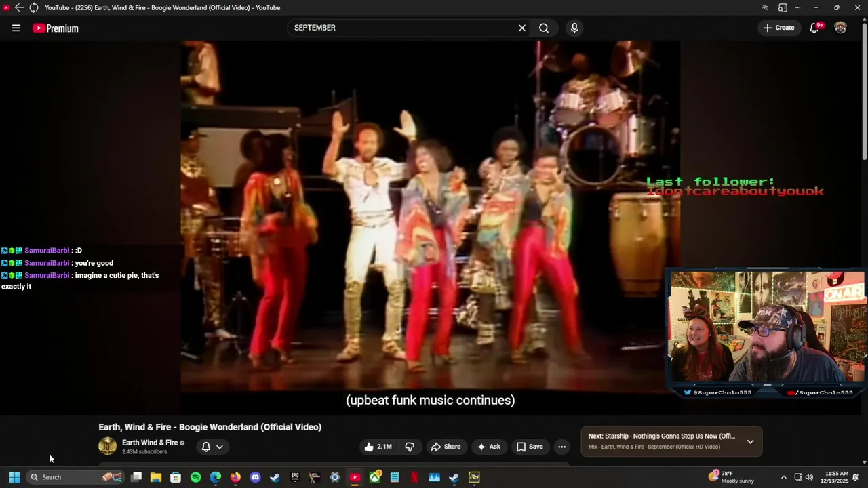The image size is (868, 488).
Task: Search with your voice microphone
Action: tap(574, 28)
